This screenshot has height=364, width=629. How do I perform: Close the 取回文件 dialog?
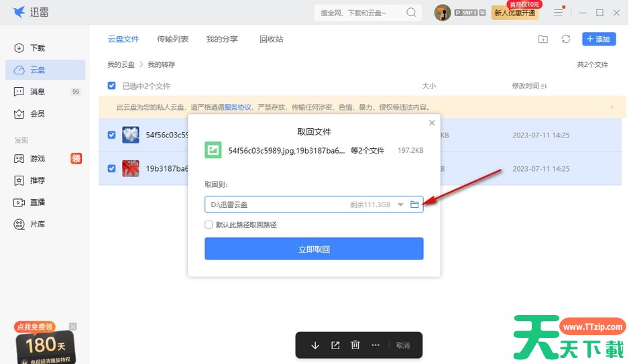point(432,123)
